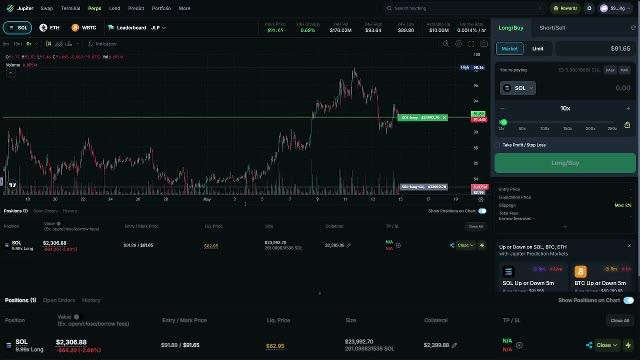
Task: Click the leverage slider handle
Action: pos(503,122)
